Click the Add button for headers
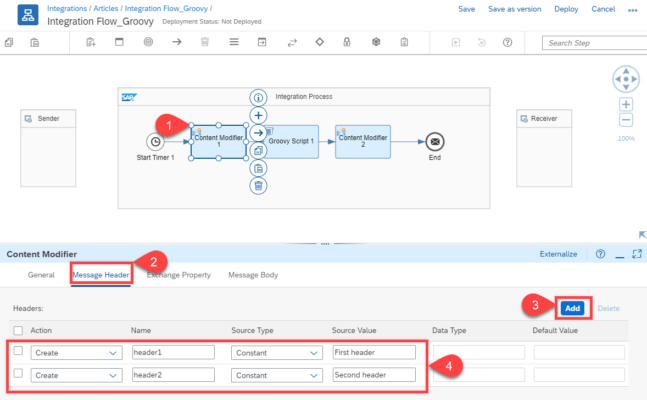Image resolution: width=647 pixels, height=400 pixels. coord(572,309)
